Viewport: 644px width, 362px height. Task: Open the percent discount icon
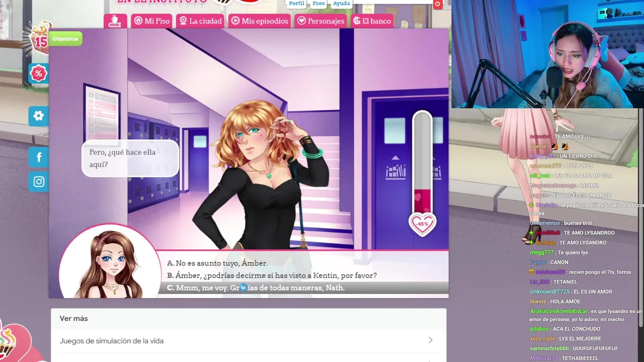point(38,74)
